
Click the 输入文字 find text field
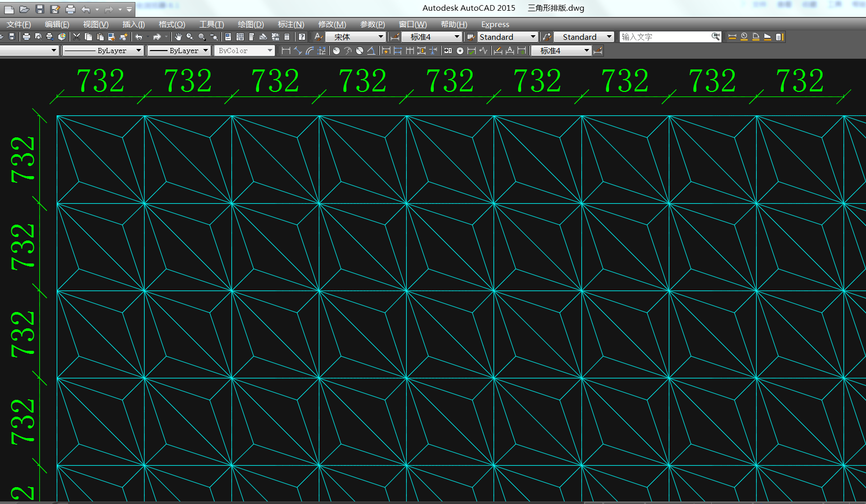[664, 37]
